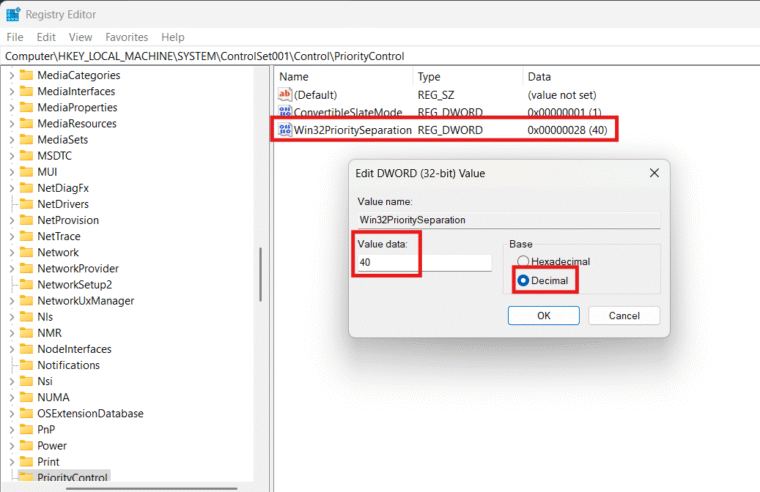Image resolution: width=760 pixels, height=492 pixels.
Task: Expand the Notifications tree node
Action: (11, 365)
